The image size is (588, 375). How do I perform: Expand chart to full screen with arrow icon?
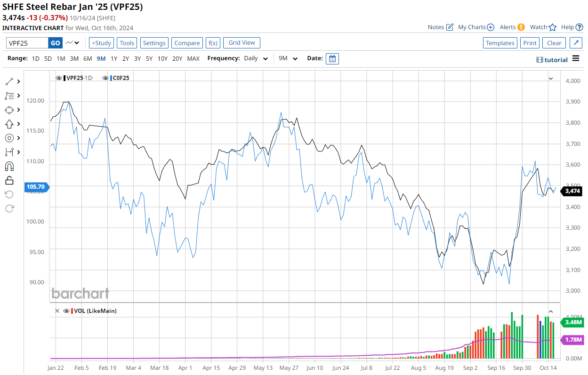click(x=576, y=43)
